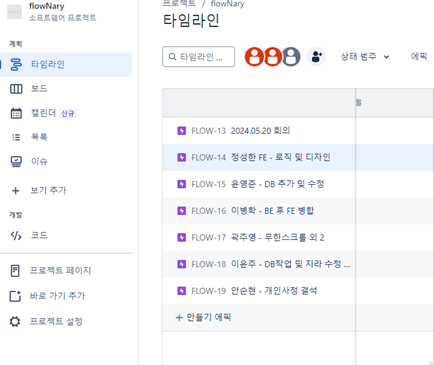434x365 pixels.
Task: Click the code brackets icon
Action: (16, 236)
